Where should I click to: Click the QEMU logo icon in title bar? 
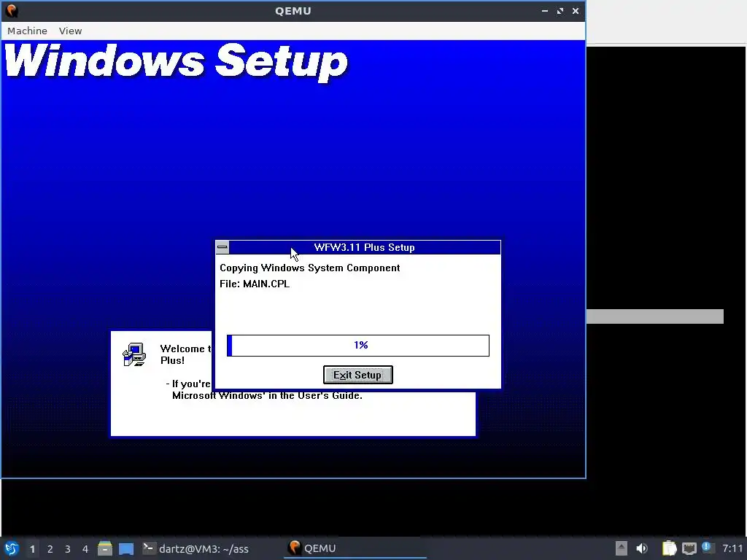12,10
